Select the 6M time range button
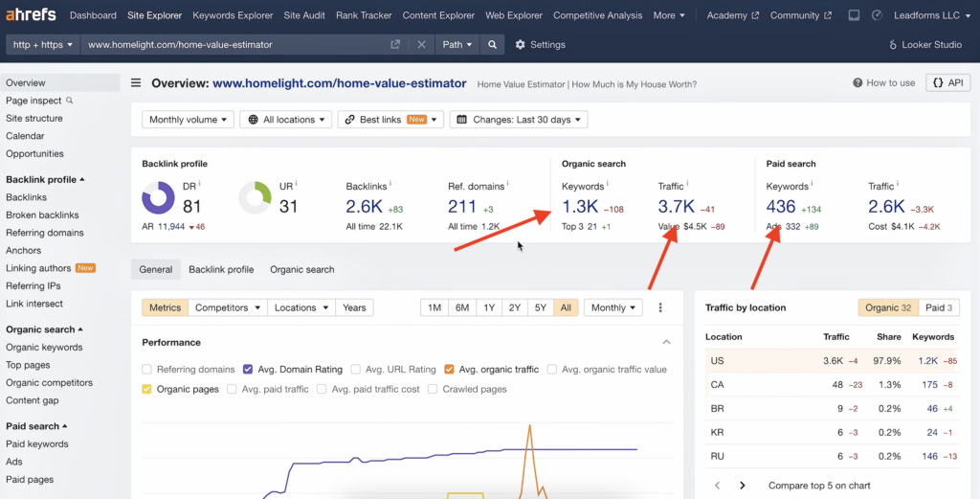Screen dimensions: 980x499 coord(462,307)
